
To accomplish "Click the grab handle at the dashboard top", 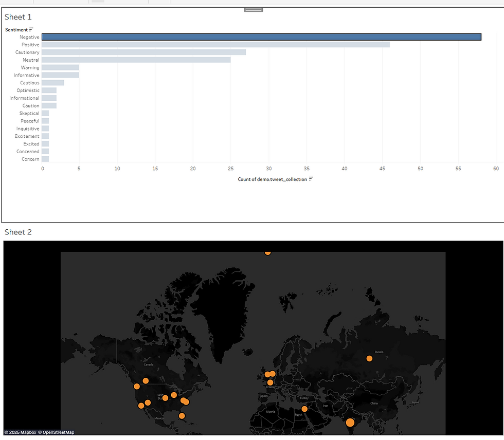I will 253,9.
